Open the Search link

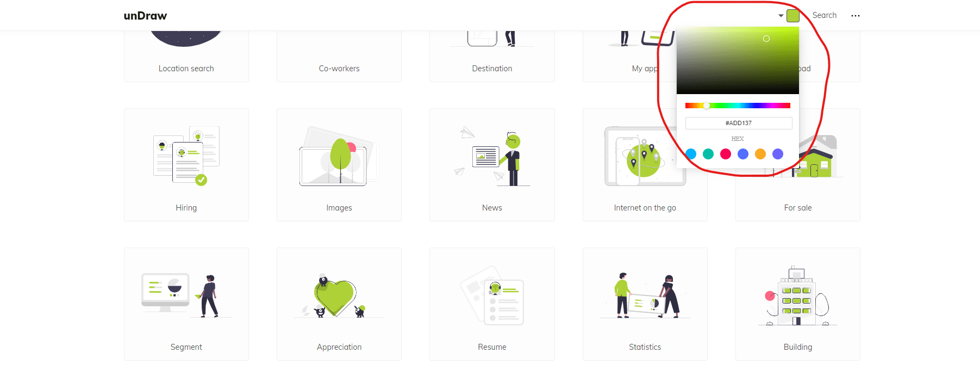(x=824, y=15)
